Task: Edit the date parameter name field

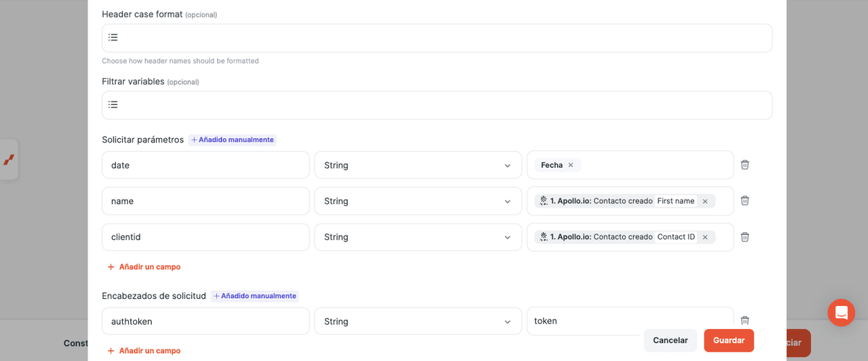Action: pos(205,165)
